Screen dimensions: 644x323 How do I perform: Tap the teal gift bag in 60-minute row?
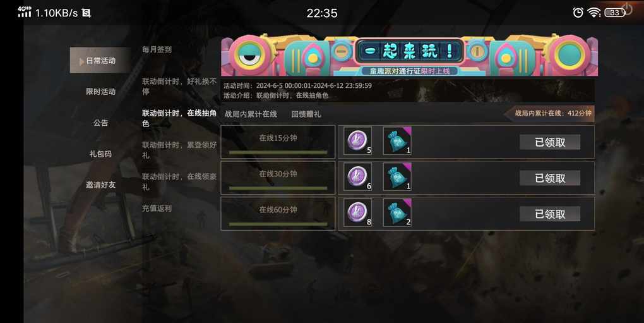[x=397, y=212]
